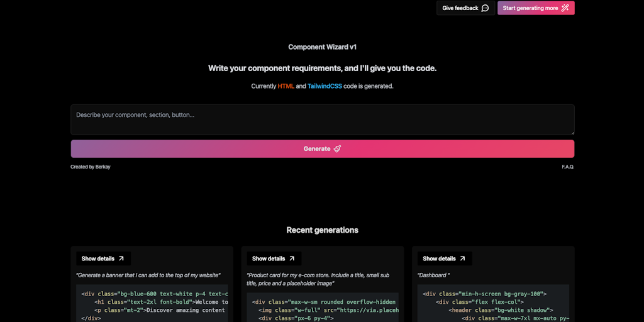Viewport: 644px width, 322px height.
Task: Show details for the website banner generation
Action: (103, 258)
